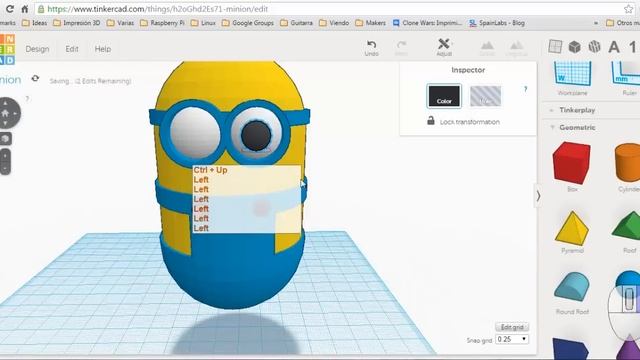Open the Design menu

pyautogui.click(x=37, y=49)
